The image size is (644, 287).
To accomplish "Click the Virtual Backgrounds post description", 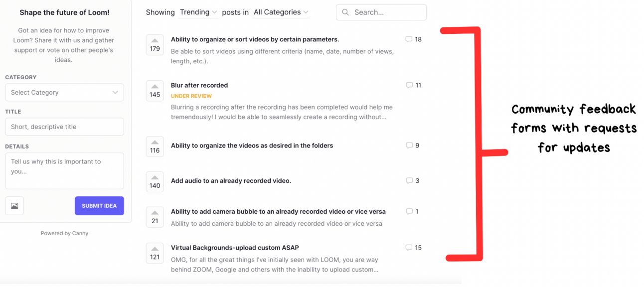I will 275,265.
